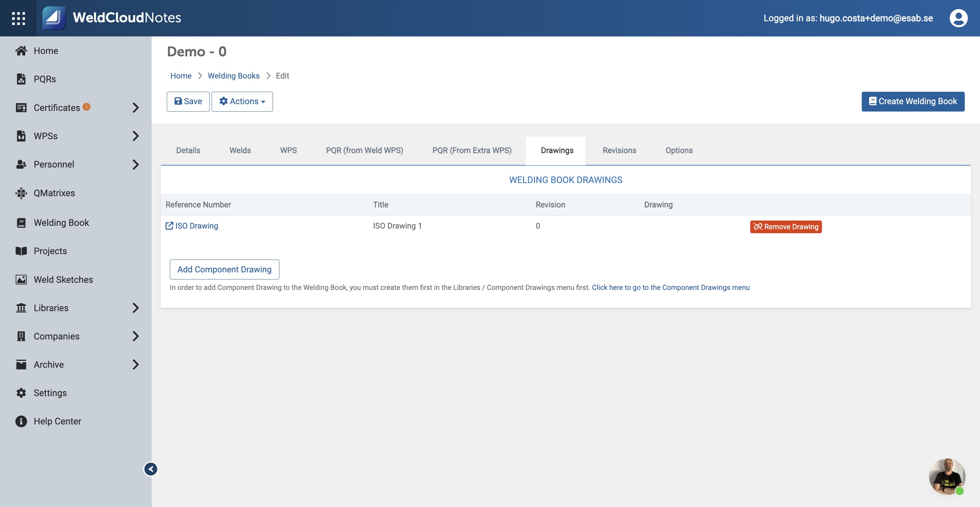This screenshot has height=507, width=980.
Task: Click the Create Welding Book button
Action: tap(913, 101)
